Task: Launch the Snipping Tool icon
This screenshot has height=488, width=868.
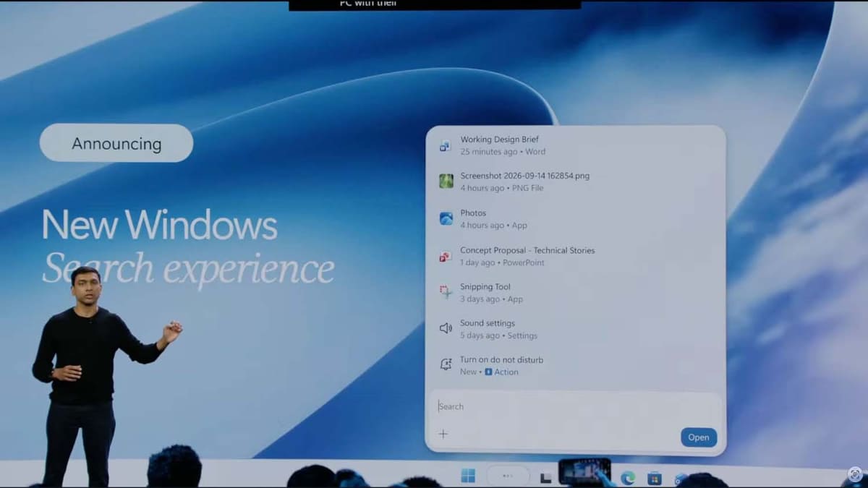Action: [x=446, y=292]
